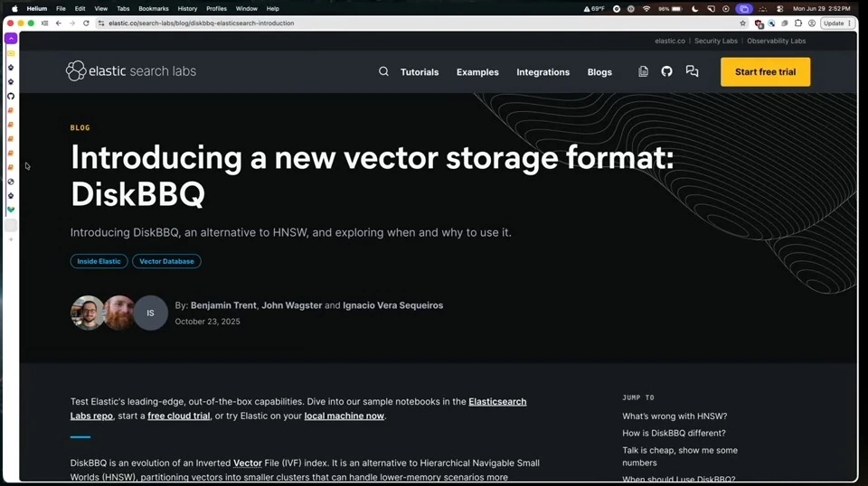Click Benjamin Trent's author photo
The height and width of the screenshot is (486, 868).
pyautogui.click(x=87, y=313)
